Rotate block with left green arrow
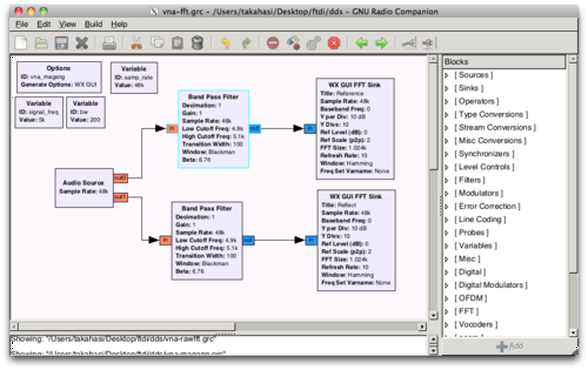Image resolution: width=588 pixels, height=370 pixels. pos(362,43)
